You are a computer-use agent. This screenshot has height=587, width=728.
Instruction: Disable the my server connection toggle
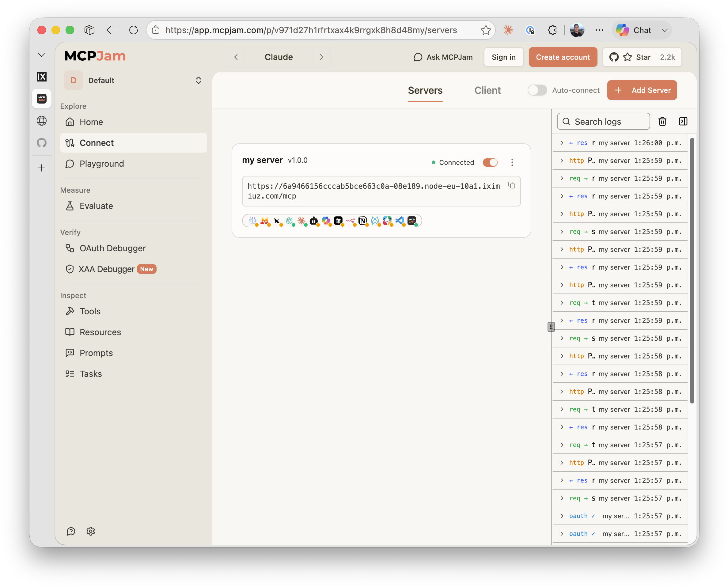coord(490,162)
